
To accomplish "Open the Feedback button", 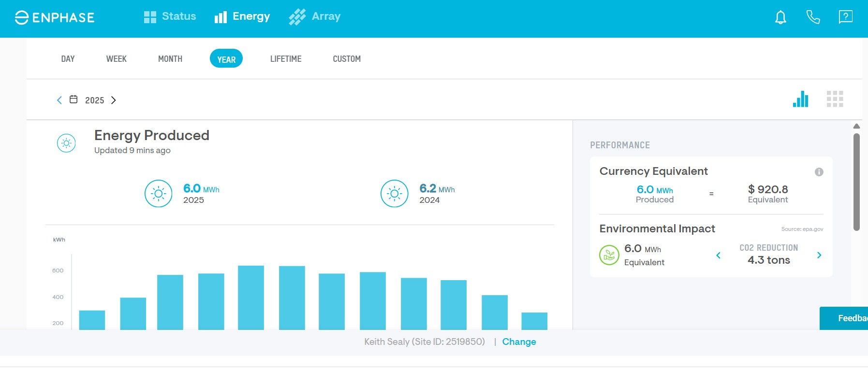I will pyautogui.click(x=844, y=318).
